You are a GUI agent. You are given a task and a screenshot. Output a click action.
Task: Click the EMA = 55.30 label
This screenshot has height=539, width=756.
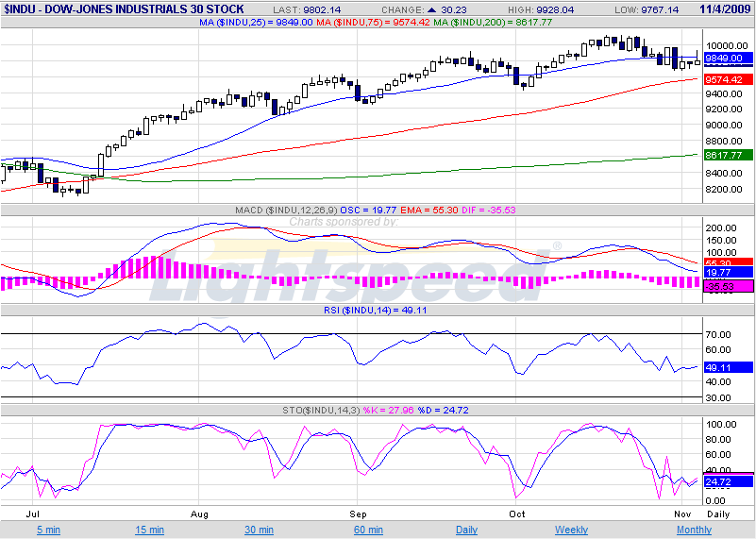(428, 211)
